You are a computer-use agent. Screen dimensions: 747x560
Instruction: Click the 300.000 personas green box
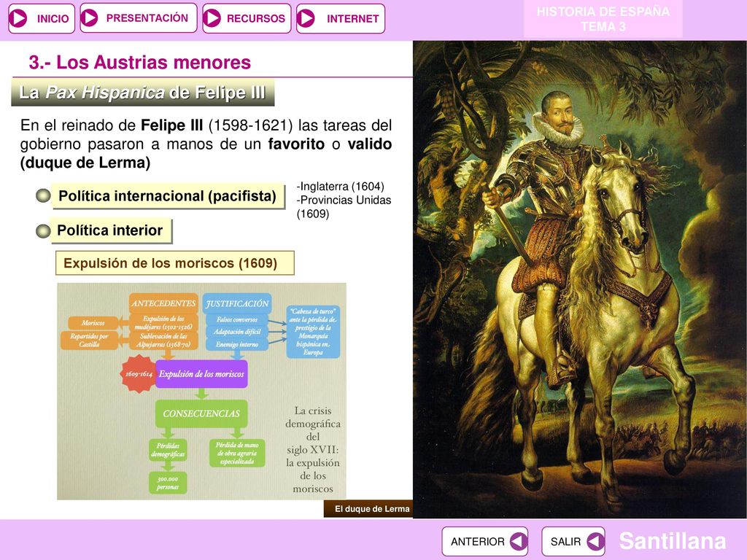tap(168, 483)
